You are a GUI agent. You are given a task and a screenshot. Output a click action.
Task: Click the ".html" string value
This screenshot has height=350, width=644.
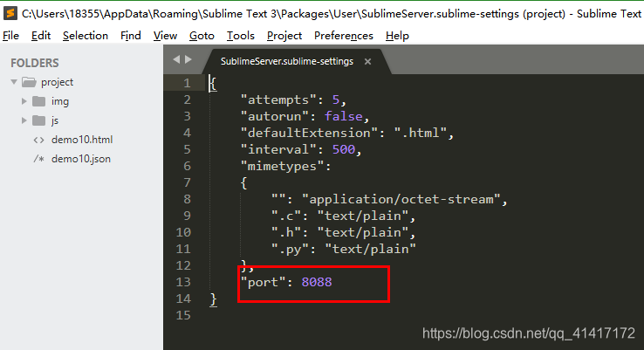coord(420,133)
